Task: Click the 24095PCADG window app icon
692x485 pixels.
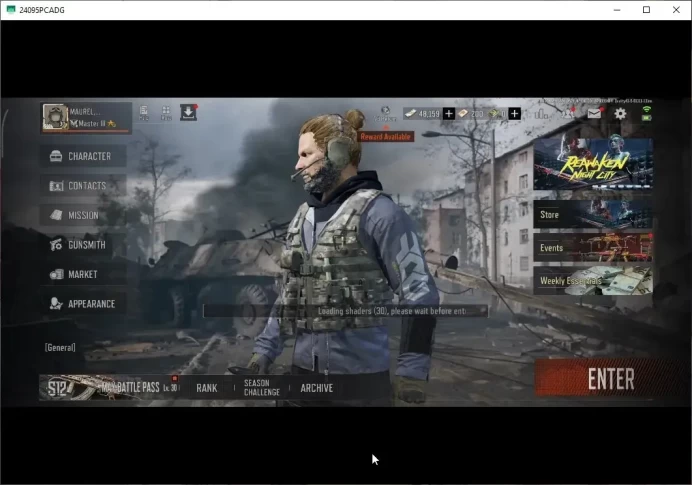Action: coord(11,10)
